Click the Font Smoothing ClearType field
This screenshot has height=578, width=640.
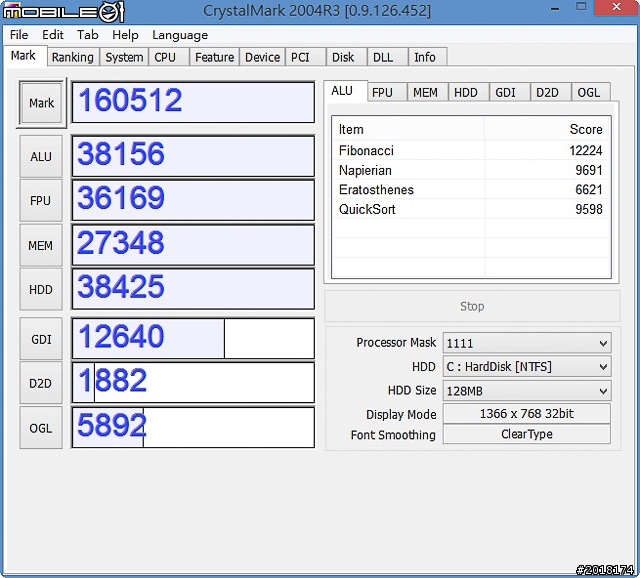(x=527, y=434)
